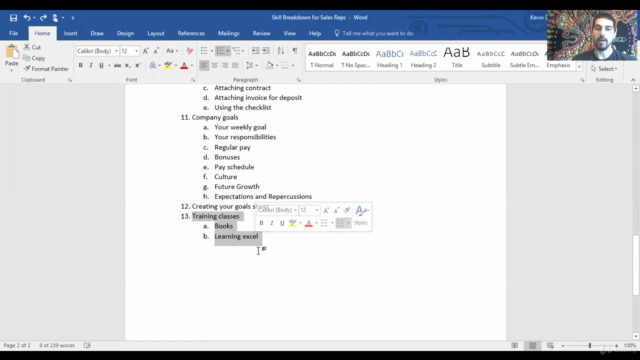The height and width of the screenshot is (360, 640).
Task: Open the spelling and proofing check icon
Action: 87,345
